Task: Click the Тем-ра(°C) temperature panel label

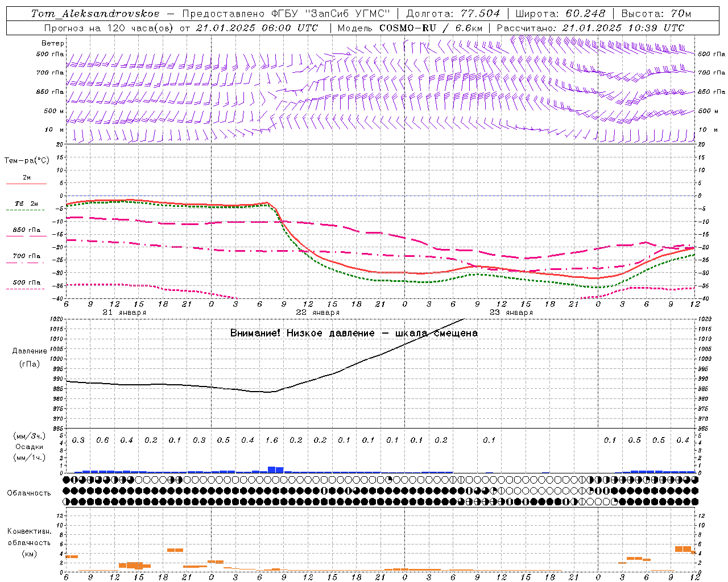Action: tap(27, 161)
